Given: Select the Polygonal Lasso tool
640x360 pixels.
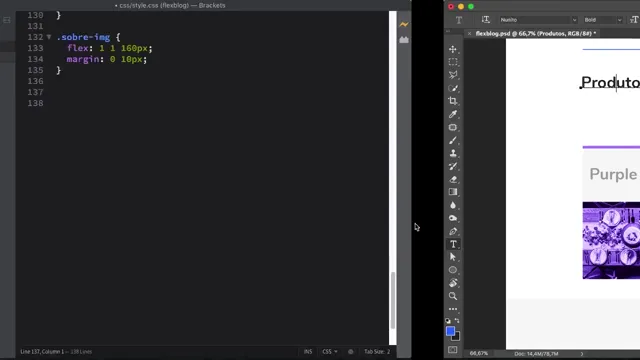Looking at the screenshot, I should coord(453,75).
